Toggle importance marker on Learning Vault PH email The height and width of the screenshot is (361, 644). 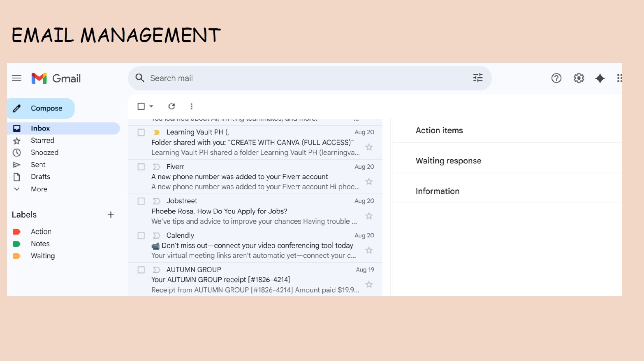click(x=156, y=132)
